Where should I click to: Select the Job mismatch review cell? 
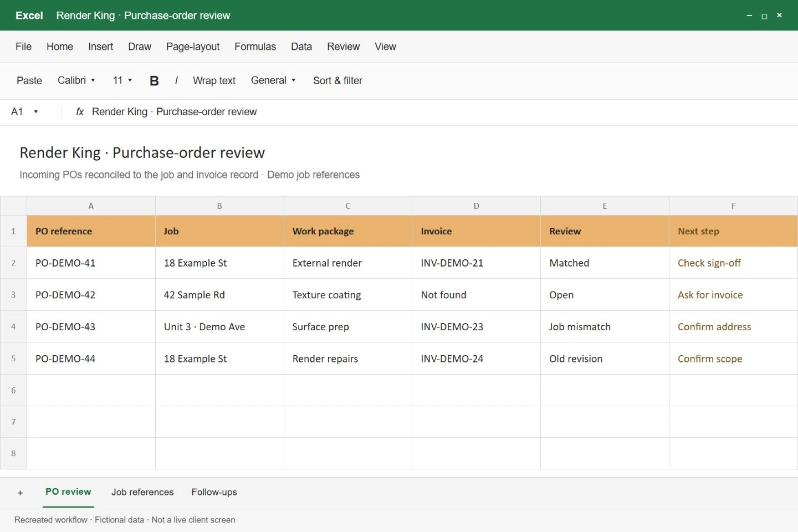pos(605,326)
